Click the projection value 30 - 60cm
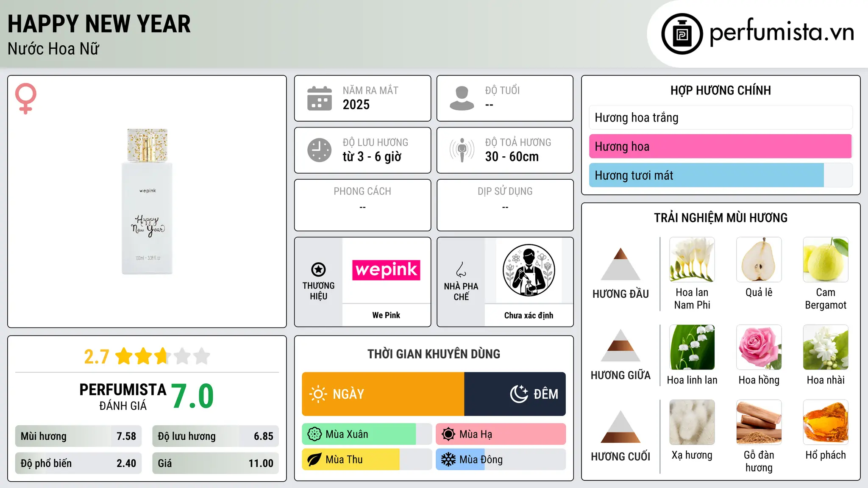 512,157
